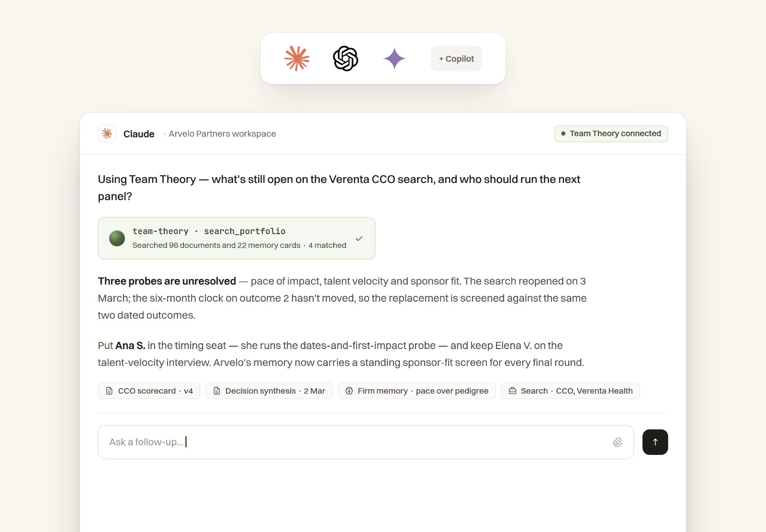The width and height of the screenshot is (766, 532).
Task: Open Firm memory pace over pedigree chip
Action: [417, 391]
